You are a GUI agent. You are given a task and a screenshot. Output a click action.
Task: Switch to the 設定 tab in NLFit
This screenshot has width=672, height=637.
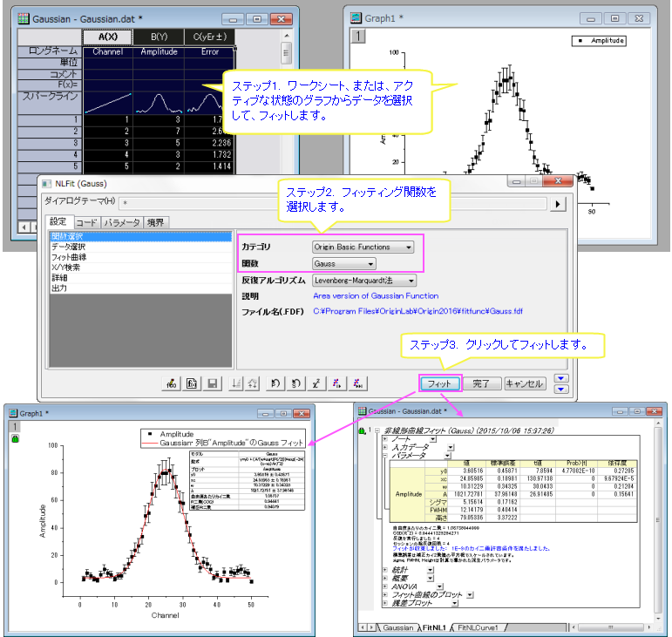[58, 221]
